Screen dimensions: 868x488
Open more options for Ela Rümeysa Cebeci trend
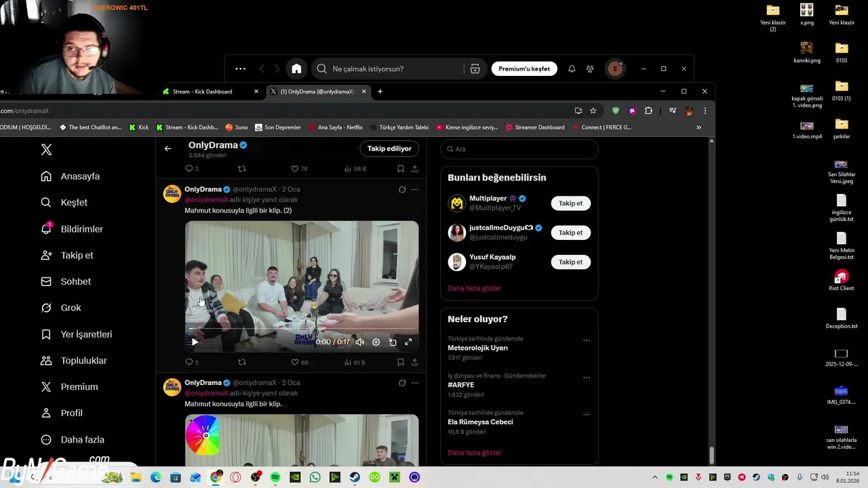587,414
